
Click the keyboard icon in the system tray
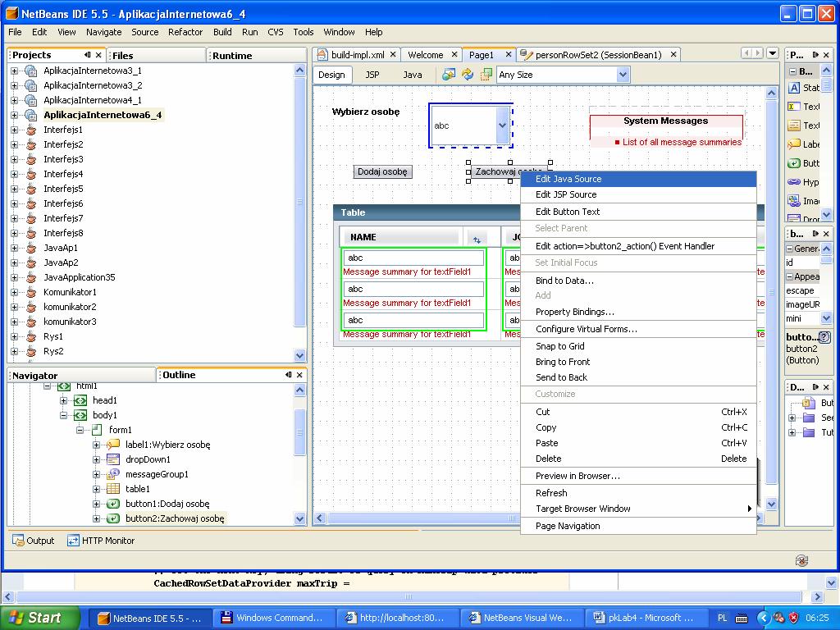tap(742, 619)
